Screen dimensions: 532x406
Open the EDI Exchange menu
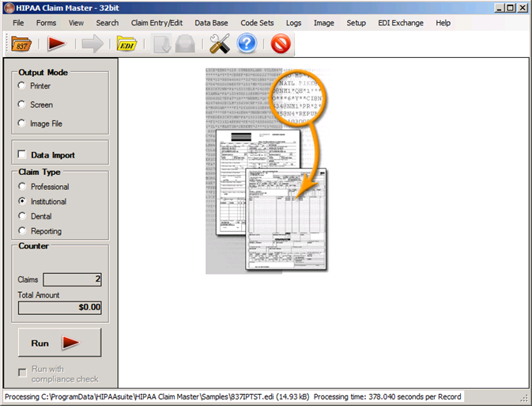[400, 23]
